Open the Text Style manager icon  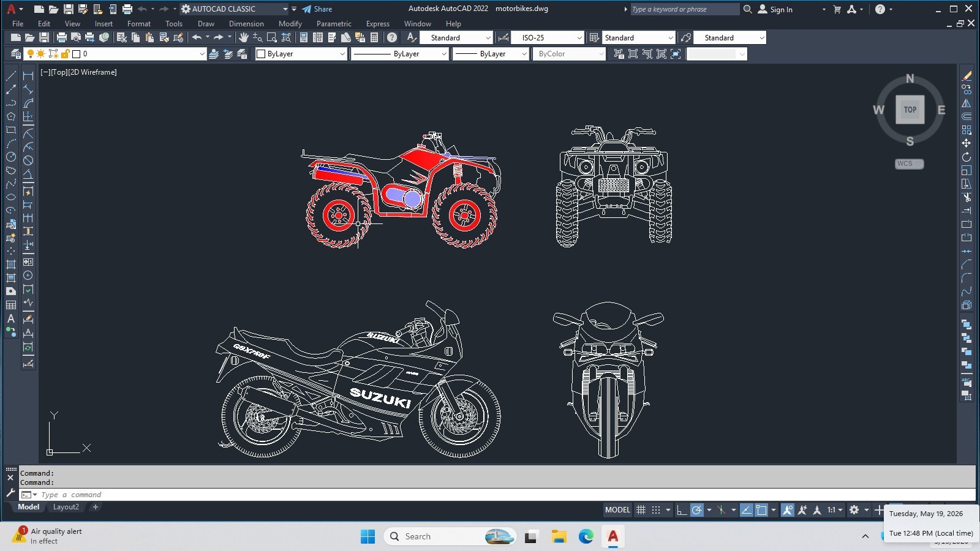pyautogui.click(x=412, y=37)
